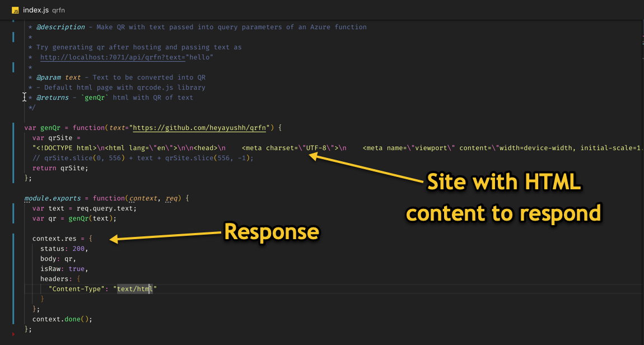Click the 'var qrSite =' line
Image resolution: width=644 pixels, height=345 pixels.
[x=56, y=138]
